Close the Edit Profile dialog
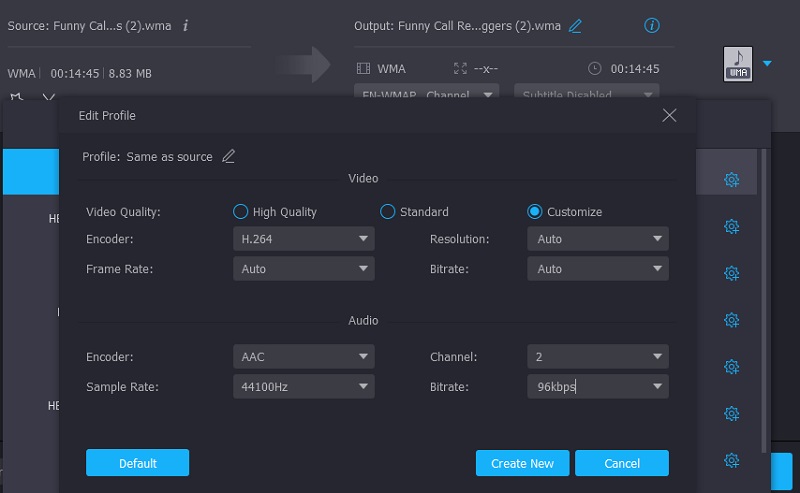Screen dimensions: 800x493 [670, 116]
